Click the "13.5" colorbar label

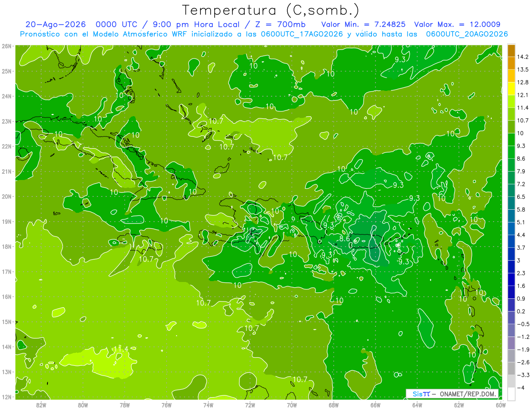(522, 70)
